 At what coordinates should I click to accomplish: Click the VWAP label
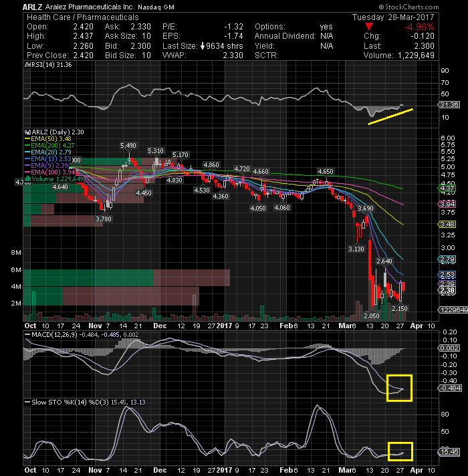point(174,55)
